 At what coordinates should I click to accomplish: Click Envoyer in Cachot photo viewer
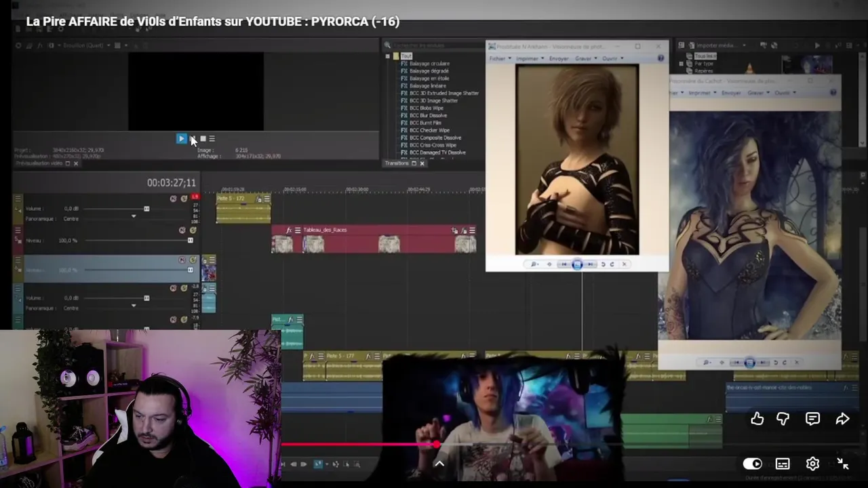731,92
